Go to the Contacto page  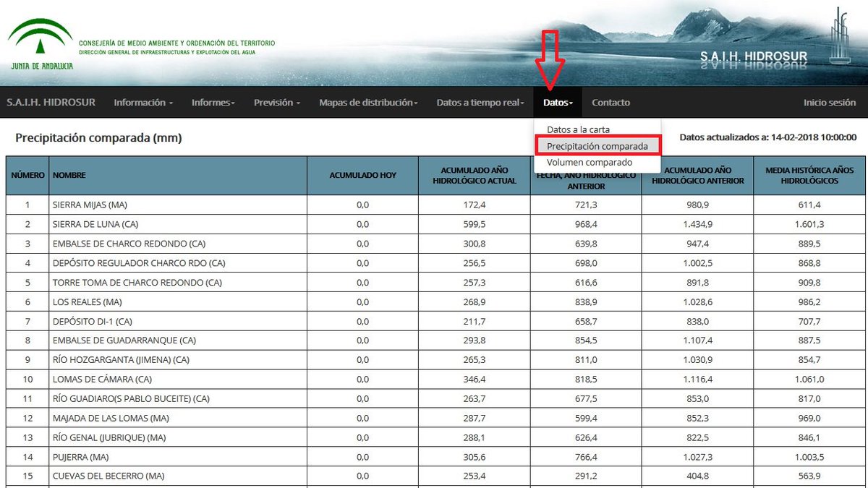(x=610, y=103)
